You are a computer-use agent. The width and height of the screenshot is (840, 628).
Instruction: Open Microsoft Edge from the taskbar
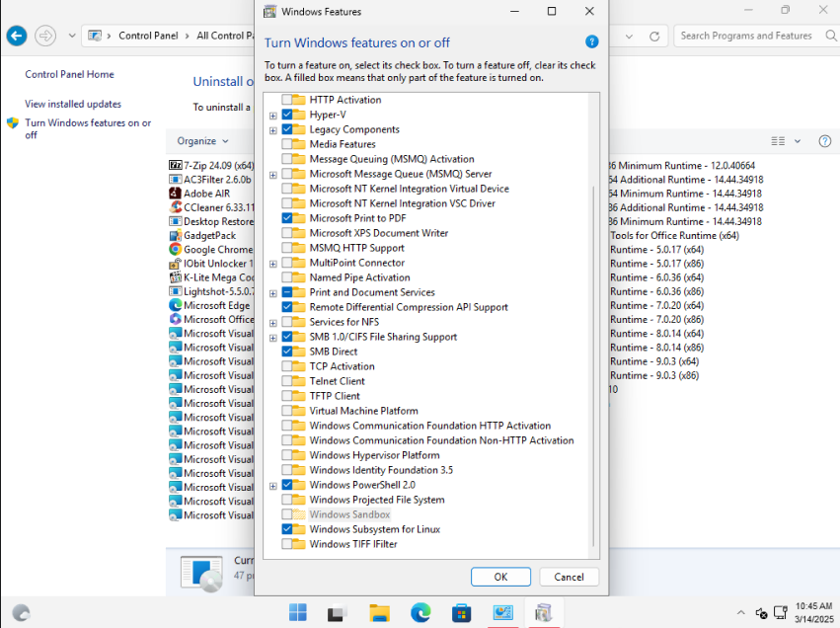[x=420, y=612]
